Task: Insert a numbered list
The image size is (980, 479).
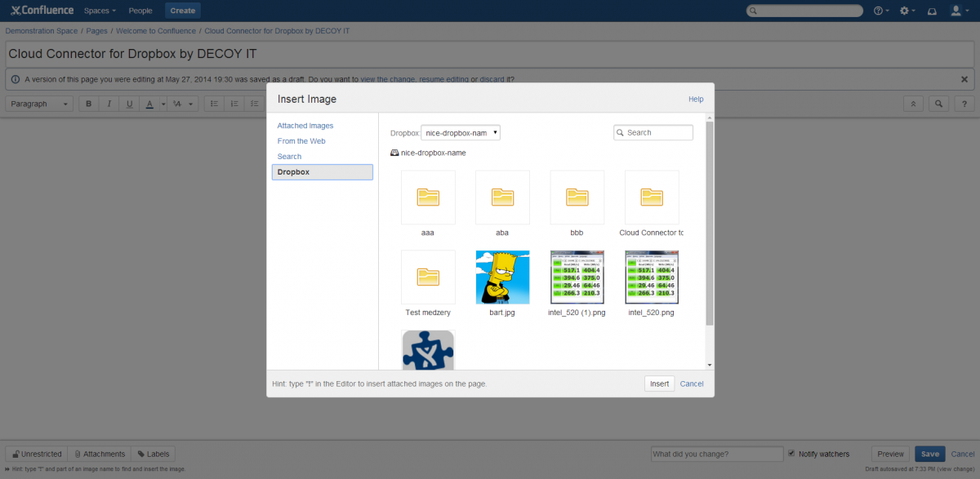Action: tap(234, 104)
